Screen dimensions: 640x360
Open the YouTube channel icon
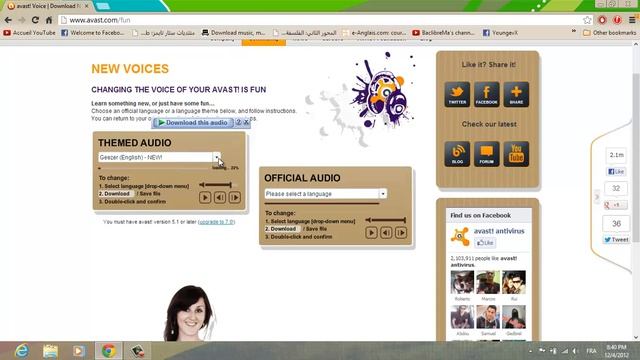pos(516,154)
